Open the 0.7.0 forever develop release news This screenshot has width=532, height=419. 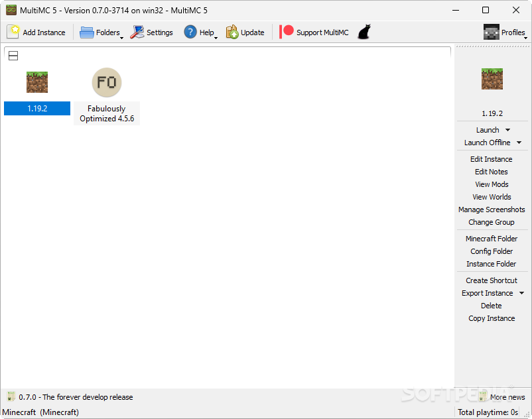pos(76,397)
